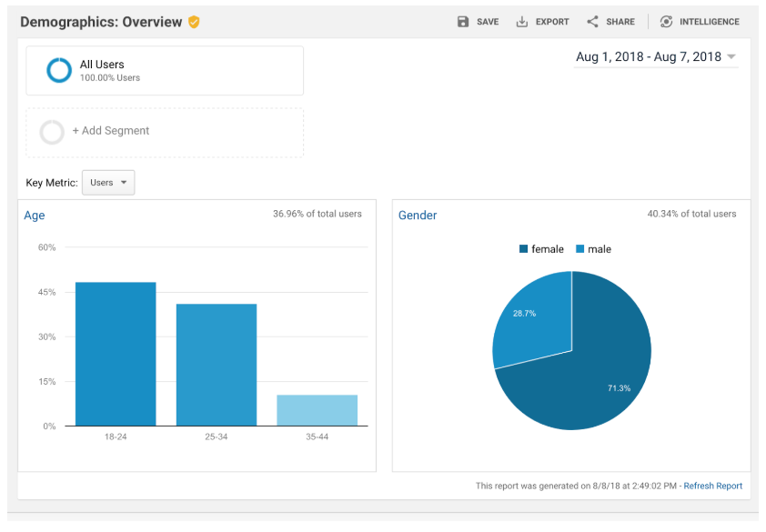Open the Age report heading link
766x532 pixels.
[35, 216]
